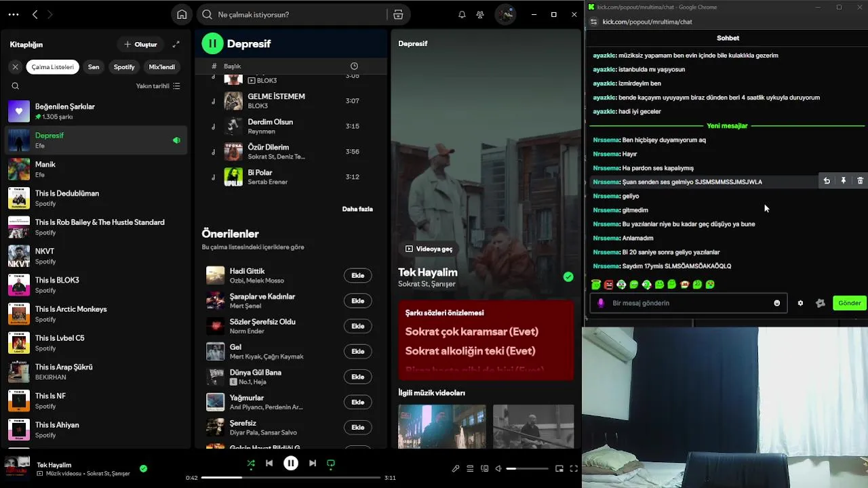Clear library filters with the X button
Image resolution: width=868 pixels, height=488 pixels.
click(16, 66)
